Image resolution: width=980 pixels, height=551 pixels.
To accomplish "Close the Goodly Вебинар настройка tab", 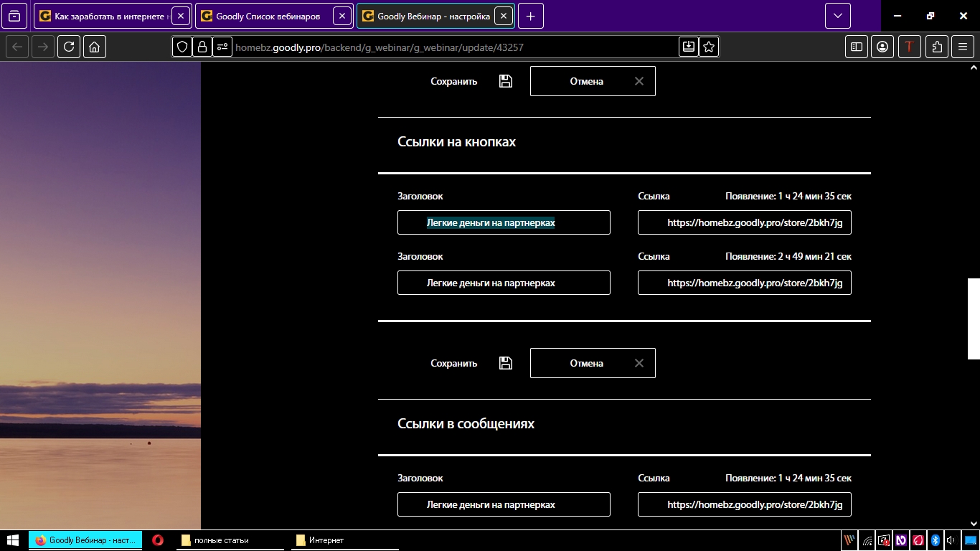I will click(x=504, y=16).
